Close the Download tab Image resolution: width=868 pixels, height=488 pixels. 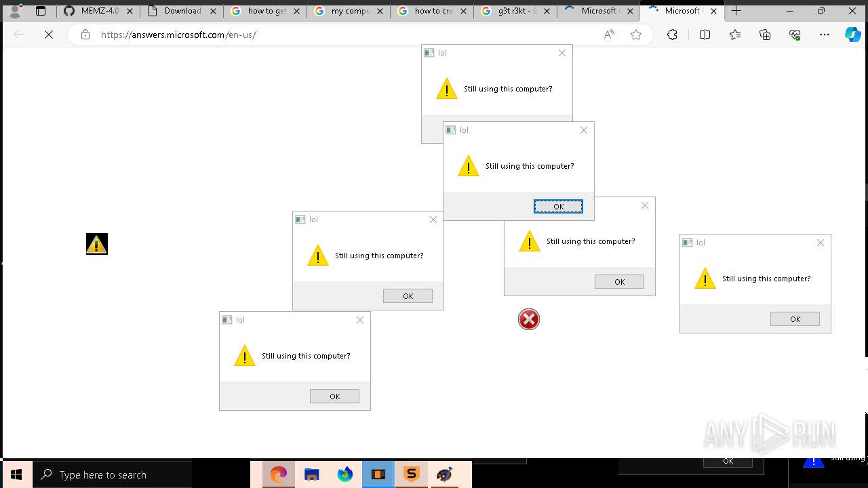(213, 11)
